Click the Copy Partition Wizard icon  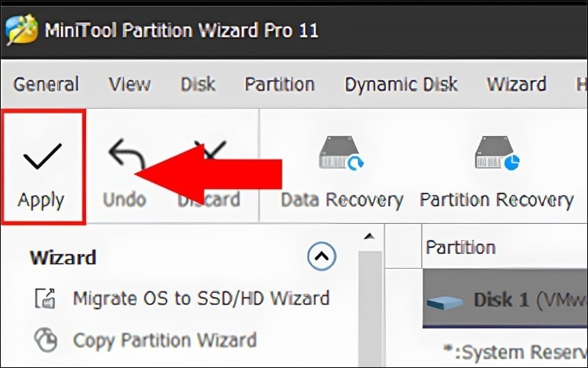tap(46, 340)
